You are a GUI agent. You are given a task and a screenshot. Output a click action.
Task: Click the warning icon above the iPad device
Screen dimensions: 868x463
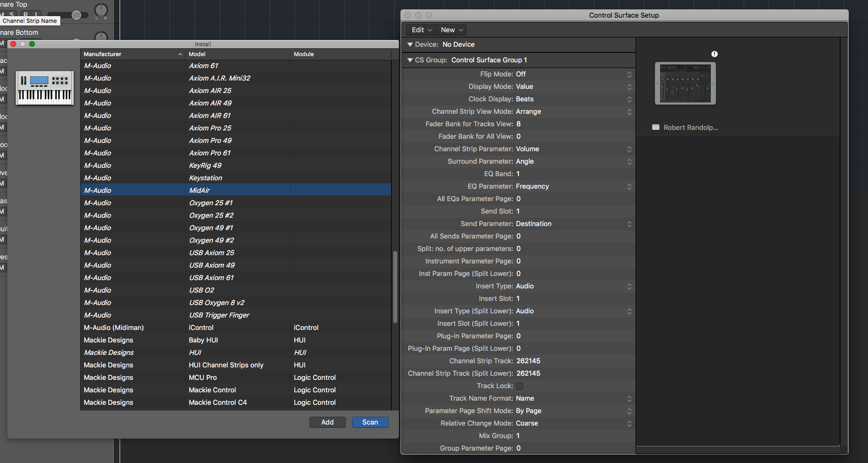[714, 54]
